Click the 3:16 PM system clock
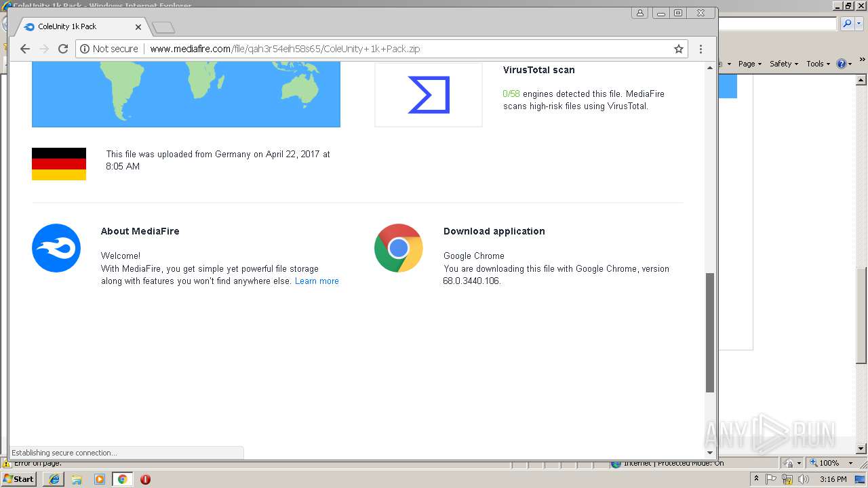This screenshot has height=488, width=868. tap(833, 479)
